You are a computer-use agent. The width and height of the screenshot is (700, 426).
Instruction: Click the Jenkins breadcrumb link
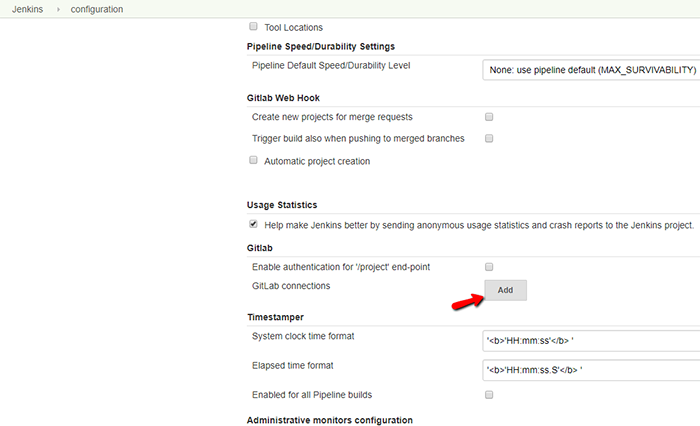27,9
